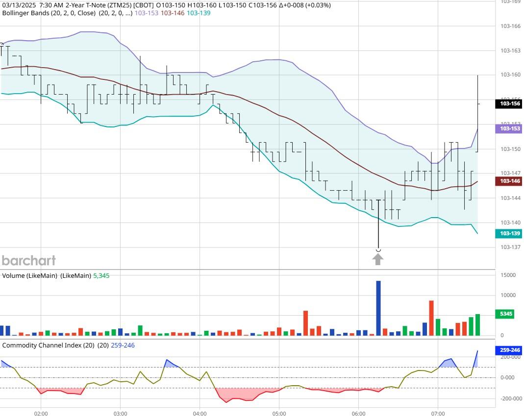Click the small circle marker above the gray arrow
The image size is (524, 420).
coord(378,250)
